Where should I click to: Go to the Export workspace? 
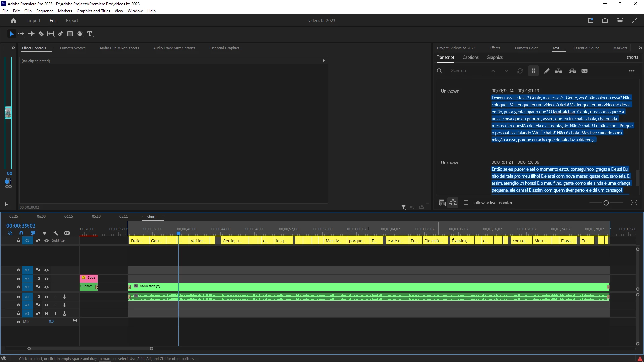(x=72, y=20)
